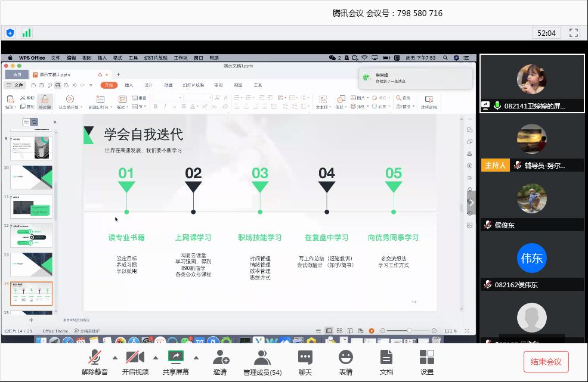This screenshot has height=382, width=588.
Task: Open the 插入 tab in WPS ribbon
Action: 129,85
